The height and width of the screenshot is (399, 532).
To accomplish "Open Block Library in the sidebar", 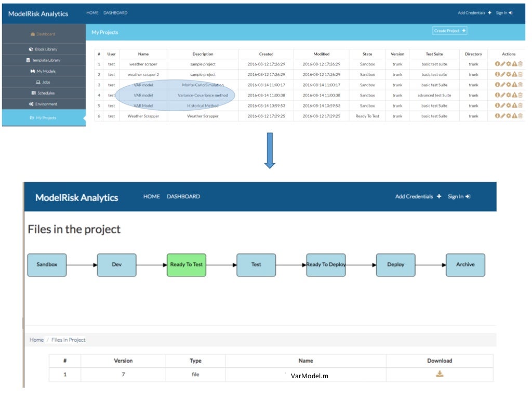I will point(43,49).
